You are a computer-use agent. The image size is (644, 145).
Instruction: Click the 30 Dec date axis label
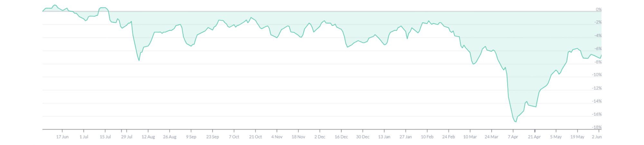point(363,137)
